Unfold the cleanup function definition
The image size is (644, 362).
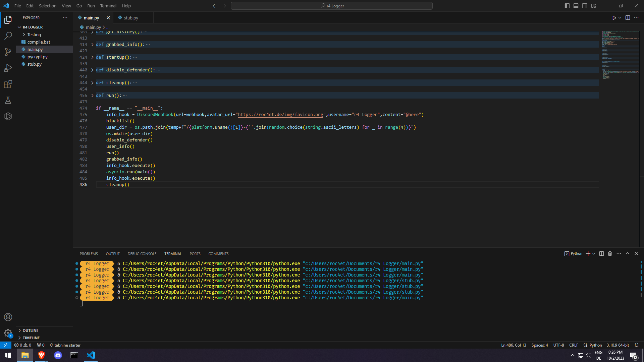pos(92,82)
